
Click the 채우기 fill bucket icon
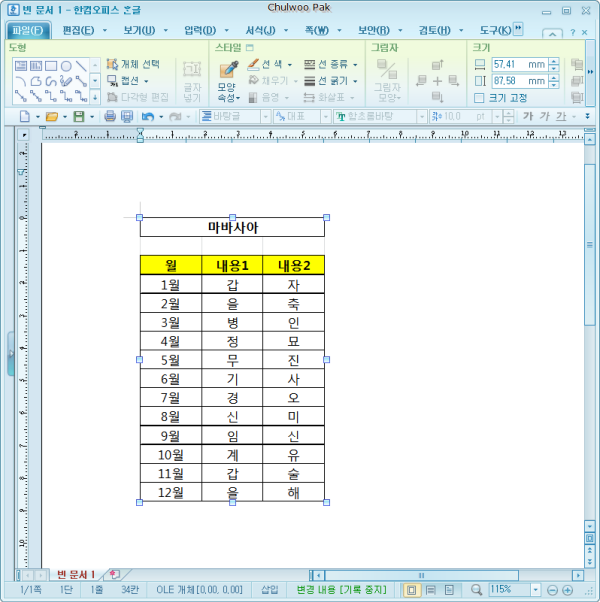pos(253,80)
